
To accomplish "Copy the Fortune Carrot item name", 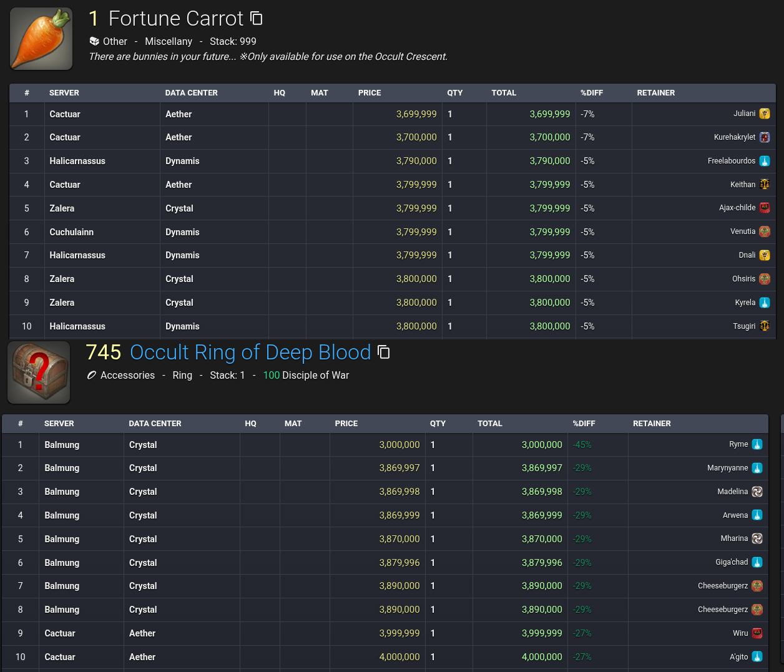I will tap(257, 18).
